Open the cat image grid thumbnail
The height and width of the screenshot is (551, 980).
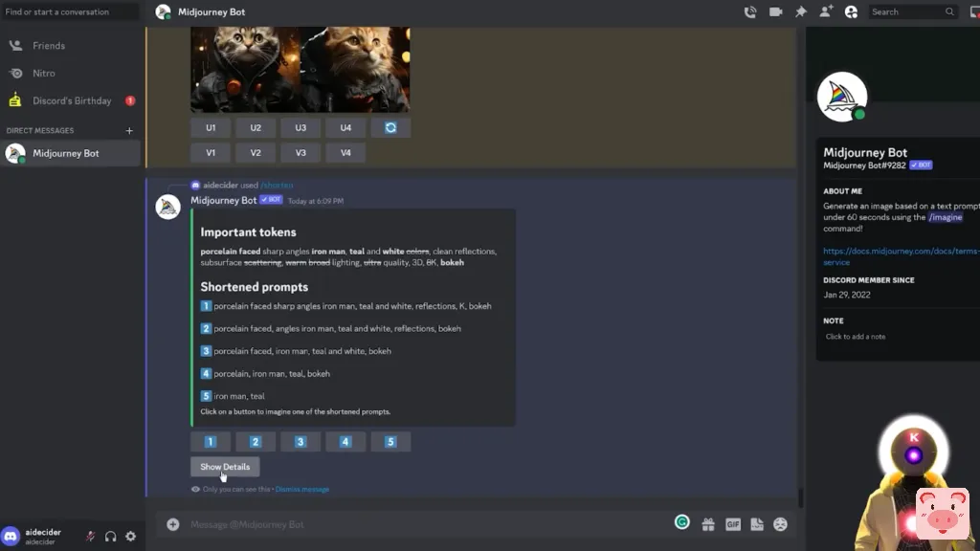[x=300, y=69]
